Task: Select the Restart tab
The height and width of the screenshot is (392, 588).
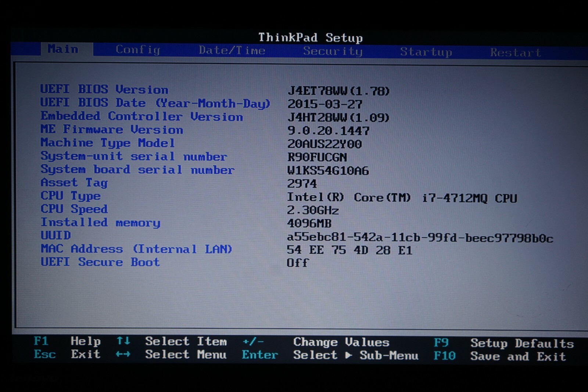Action: tap(516, 53)
